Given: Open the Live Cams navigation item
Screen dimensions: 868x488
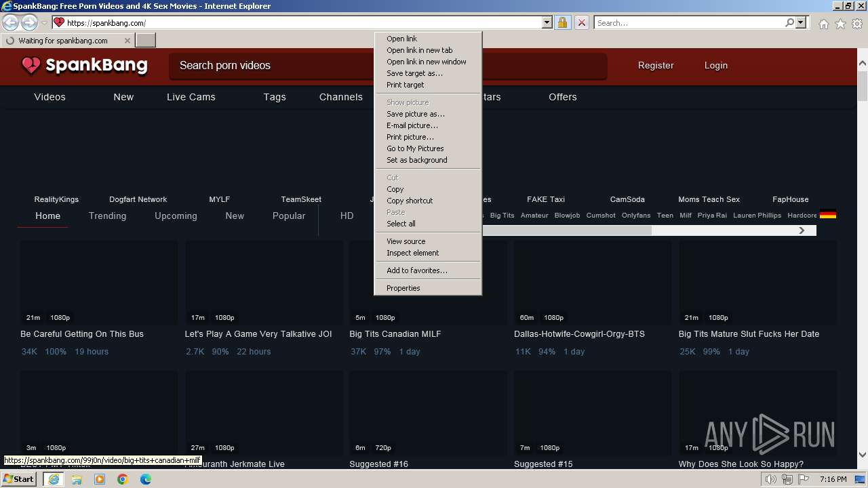Looking at the screenshot, I should point(191,97).
